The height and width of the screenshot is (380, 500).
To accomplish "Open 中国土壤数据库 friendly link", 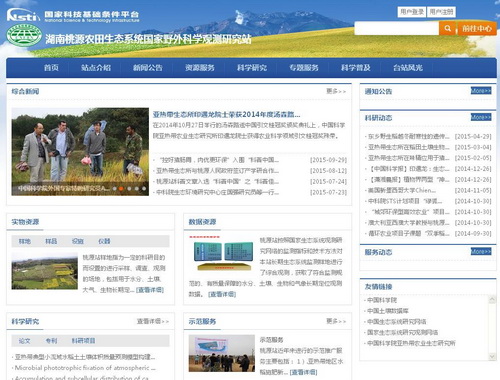I will [x=388, y=311].
